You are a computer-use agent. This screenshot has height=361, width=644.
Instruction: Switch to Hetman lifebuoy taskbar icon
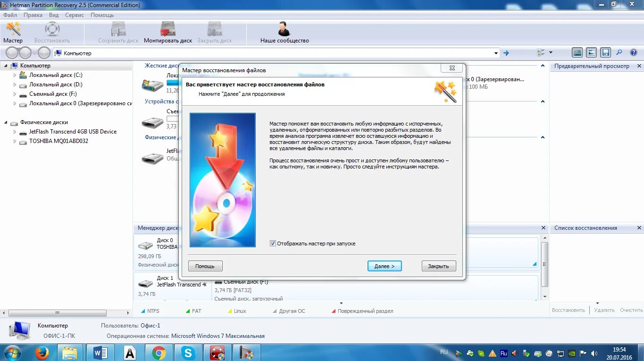217,353
